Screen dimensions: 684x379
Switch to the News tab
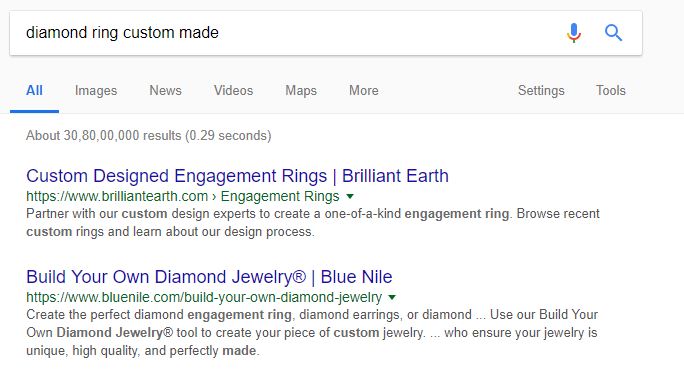[x=165, y=90]
